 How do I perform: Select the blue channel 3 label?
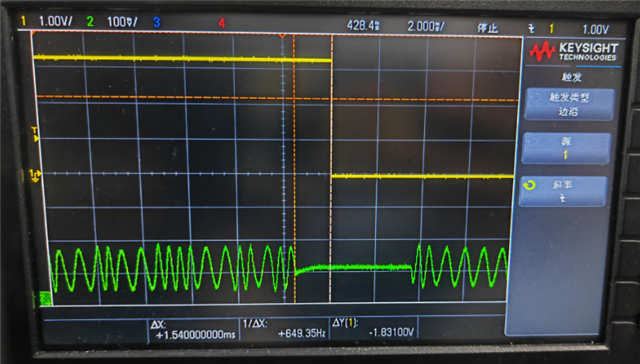pyautogui.click(x=156, y=22)
